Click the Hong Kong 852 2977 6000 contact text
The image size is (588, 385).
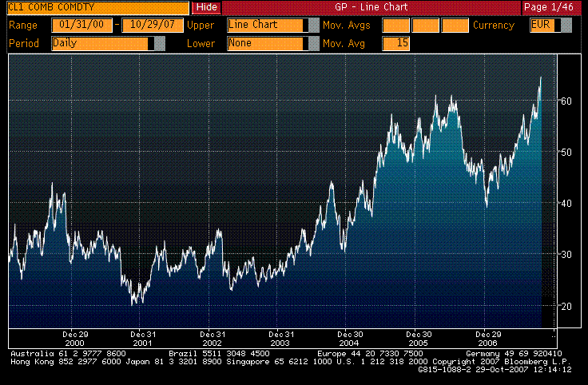66,362
